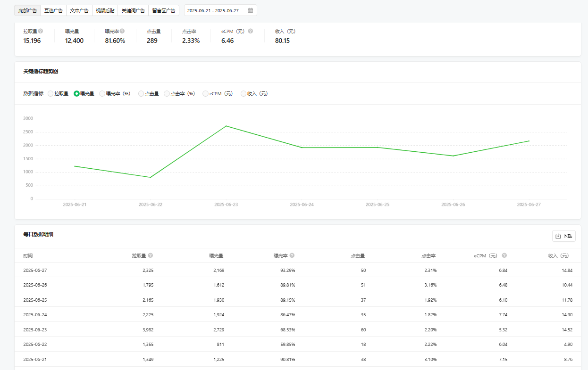Image resolution: width=588 pixels, height=370 pixels.
Task: Click the 2025-06-24 date cell in table
Action: 35,315
